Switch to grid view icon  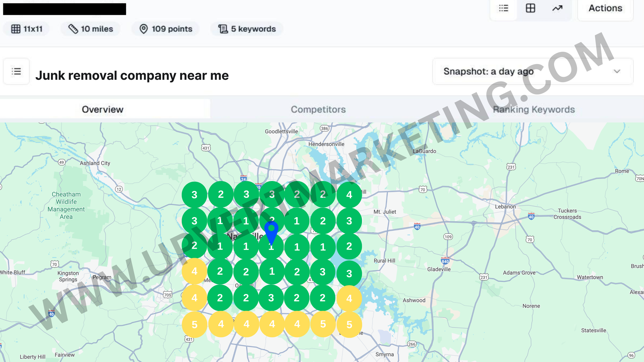click(x=530, y=8)
